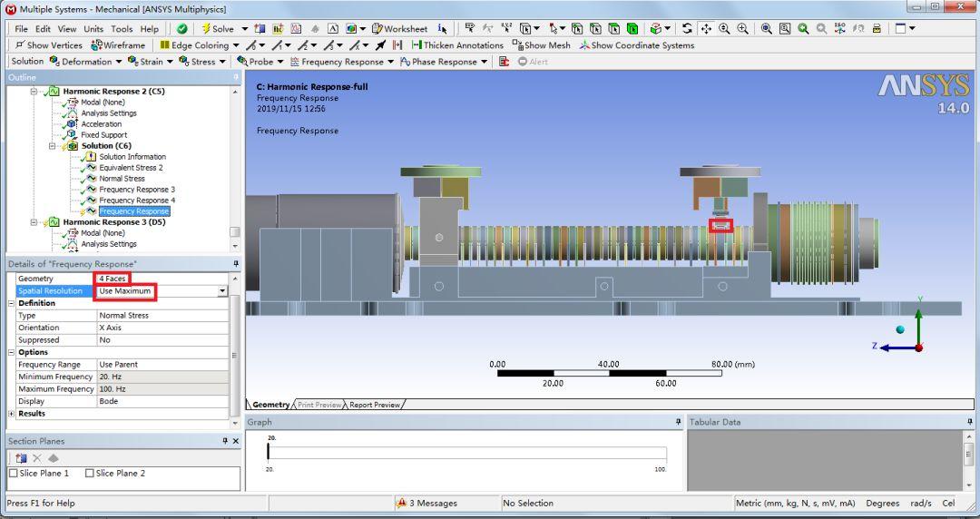Activate the solid green Body selection filter

[x=632, y=29]
